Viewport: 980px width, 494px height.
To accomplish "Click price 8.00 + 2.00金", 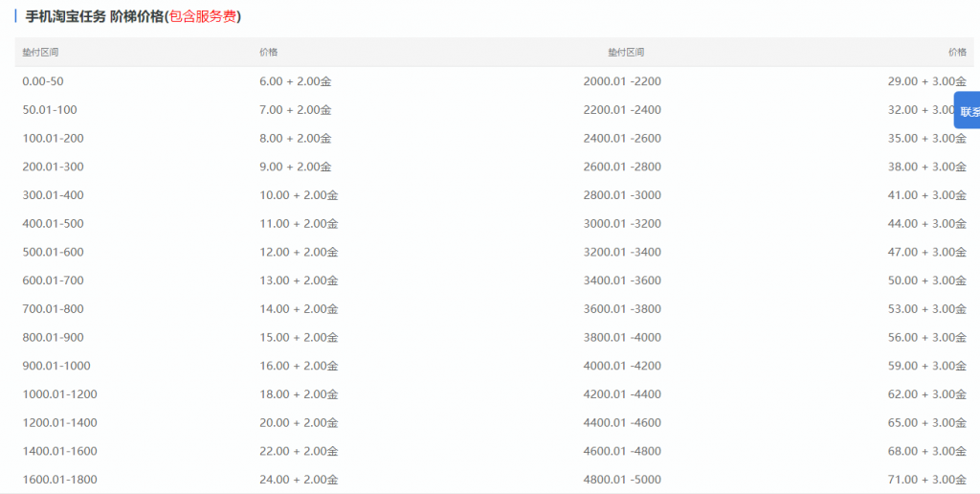I will pos(296,138).
